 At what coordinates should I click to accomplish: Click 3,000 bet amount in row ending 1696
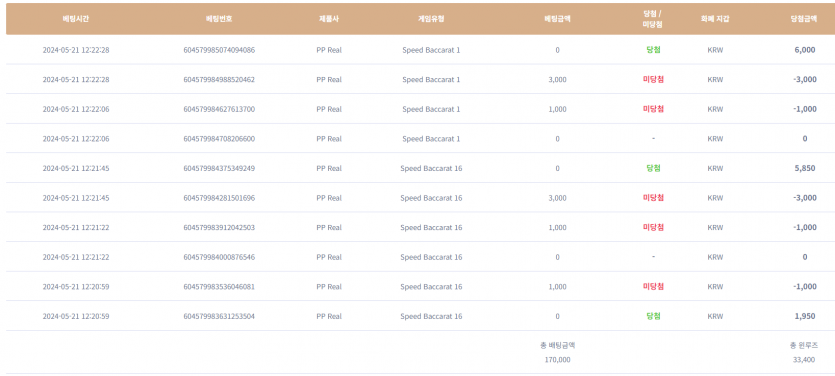[558, 198]
